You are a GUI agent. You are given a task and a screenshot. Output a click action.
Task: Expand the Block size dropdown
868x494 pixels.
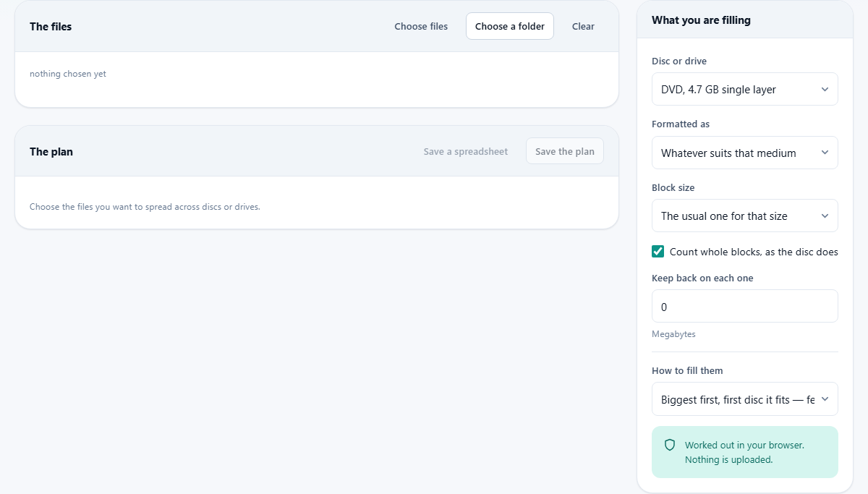745,216
